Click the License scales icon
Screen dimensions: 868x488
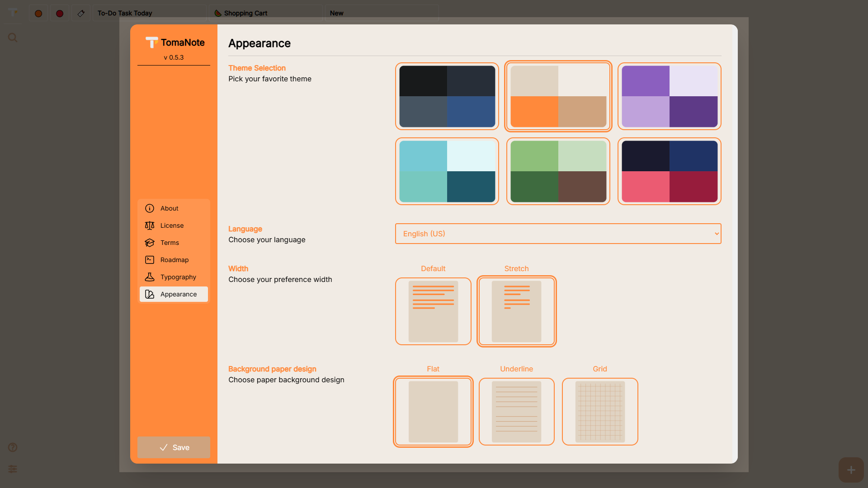[x=150, y=225]
